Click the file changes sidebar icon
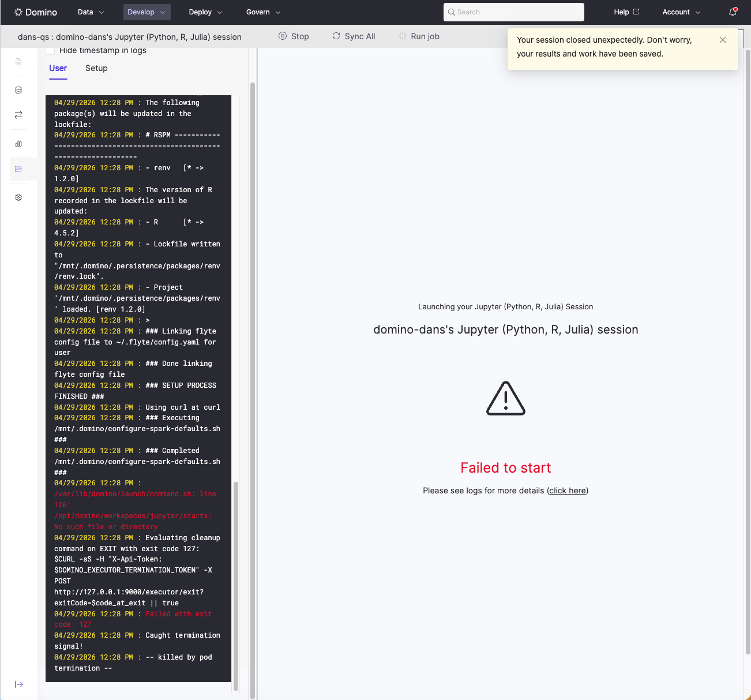Viewport: 751px width, 700px height. [x=18, y=62]
